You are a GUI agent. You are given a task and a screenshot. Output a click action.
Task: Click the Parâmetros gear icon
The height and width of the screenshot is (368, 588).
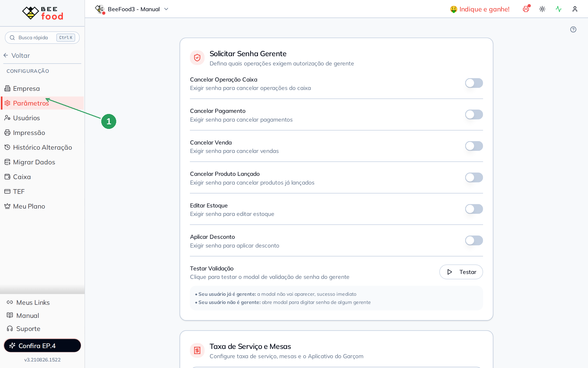pyautogui.click(x=7, y=103)
